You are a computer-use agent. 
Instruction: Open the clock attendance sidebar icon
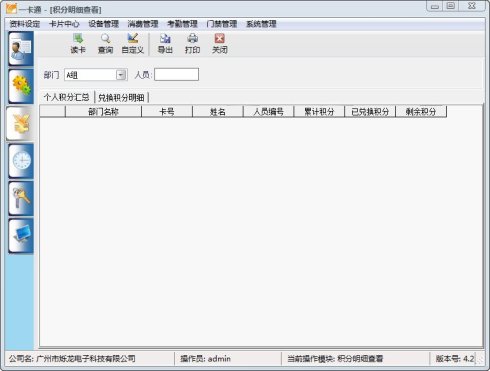click(21, 161)
